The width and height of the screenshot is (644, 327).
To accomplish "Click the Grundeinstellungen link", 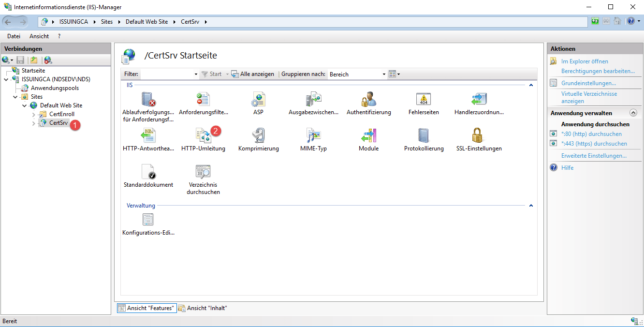I will coord(588,83).
